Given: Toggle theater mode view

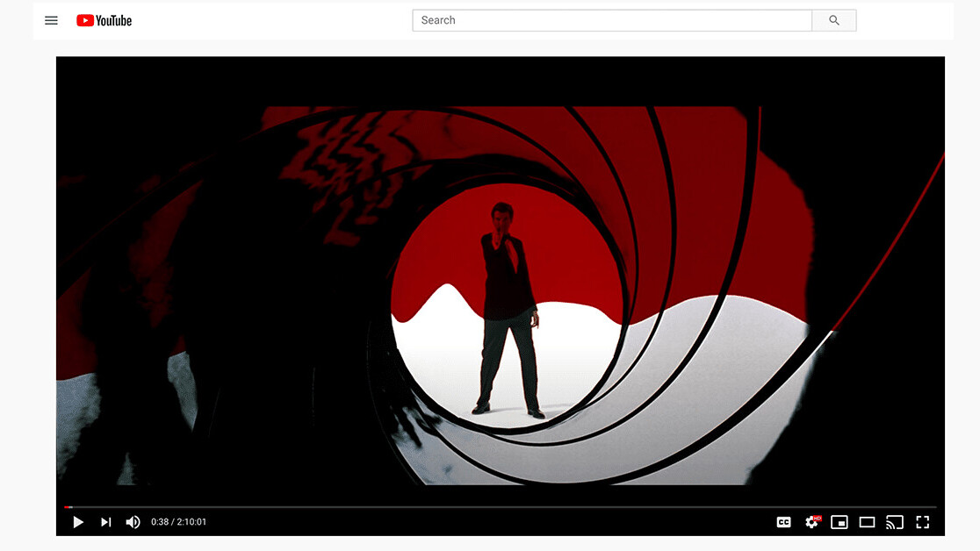Looking at the screenshot, I should (x=867, y=522).
